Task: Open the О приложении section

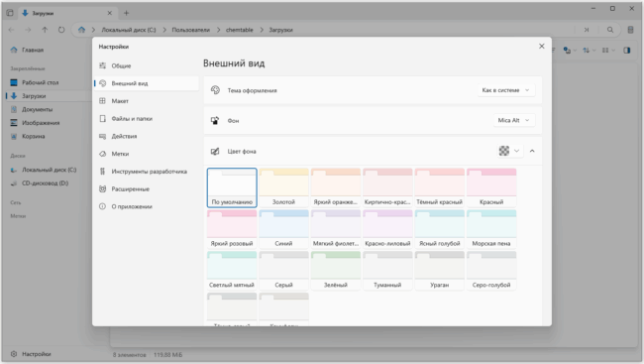Action: click(146, 207)
